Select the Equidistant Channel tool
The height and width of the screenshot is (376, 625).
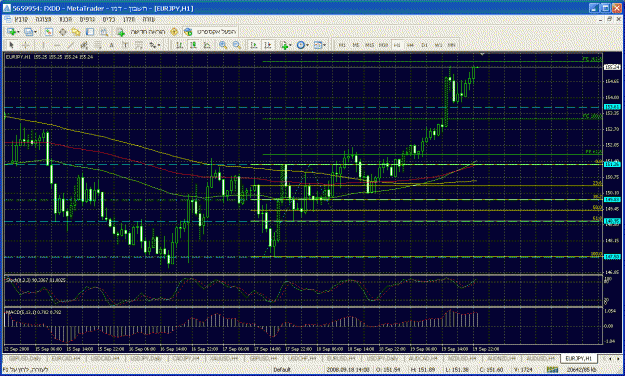[84, 45]
